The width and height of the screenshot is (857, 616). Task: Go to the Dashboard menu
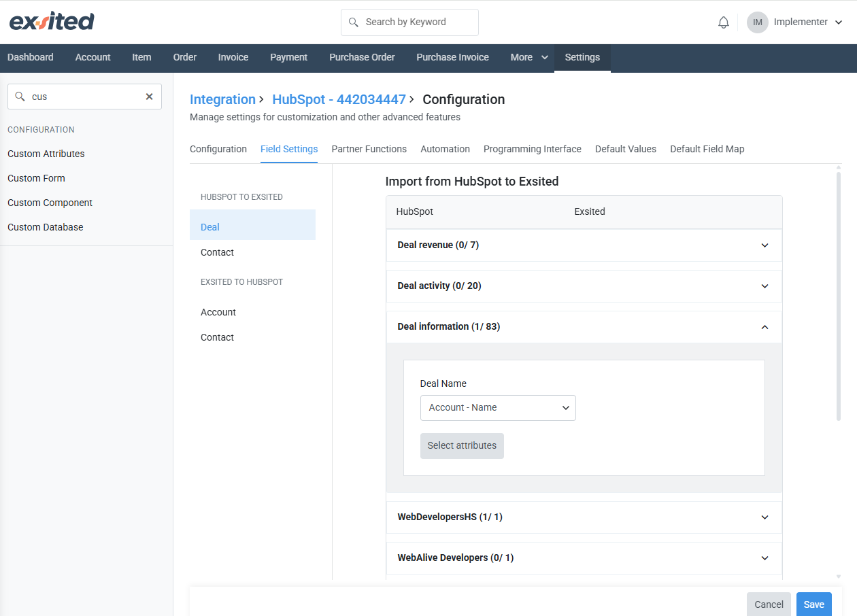(x=31, y=57)
